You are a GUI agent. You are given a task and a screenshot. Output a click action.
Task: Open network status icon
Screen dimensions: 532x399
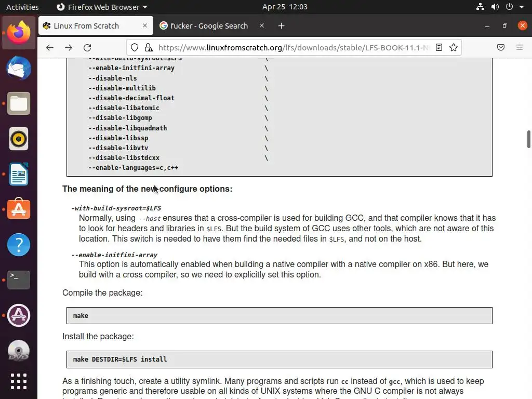[x=480, y=7]
